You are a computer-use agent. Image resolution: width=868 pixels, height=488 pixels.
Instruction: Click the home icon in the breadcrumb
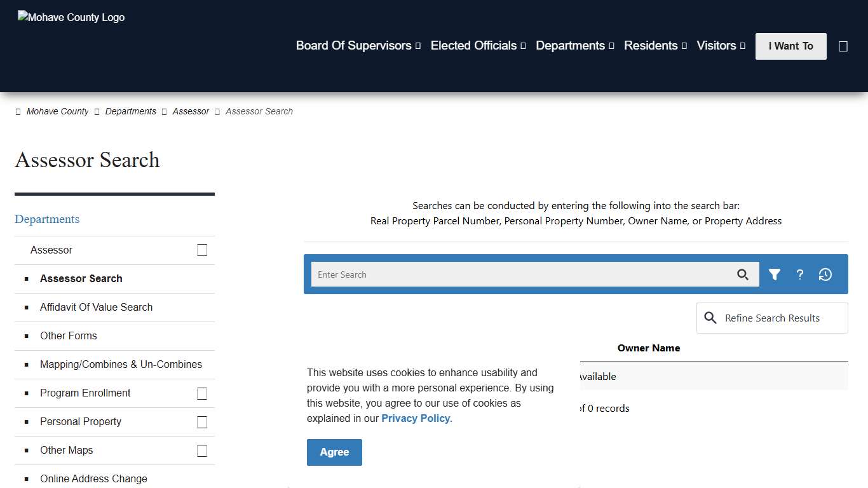coord(18,111)
